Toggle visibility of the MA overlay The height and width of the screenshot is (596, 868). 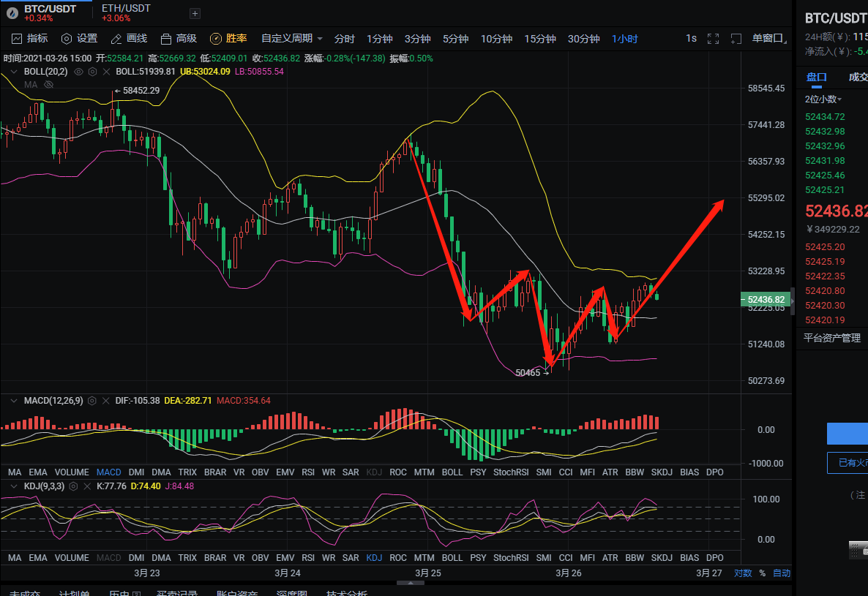(48, 84)
